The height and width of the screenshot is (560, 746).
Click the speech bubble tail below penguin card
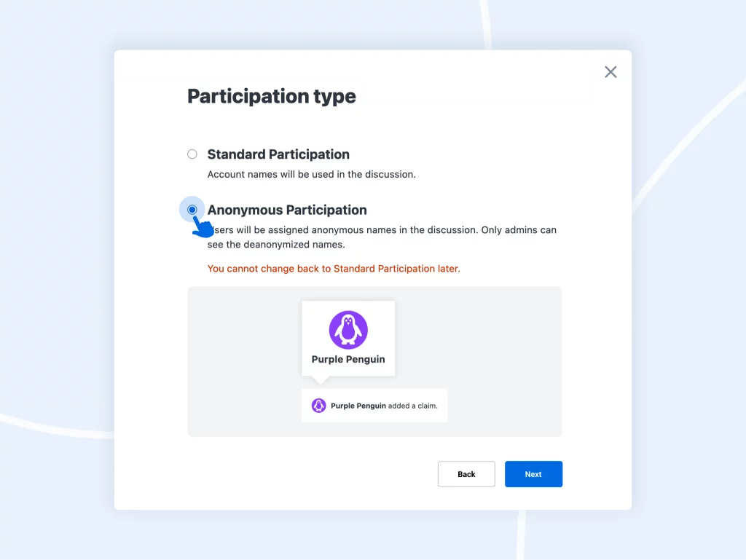coord(321,380)
